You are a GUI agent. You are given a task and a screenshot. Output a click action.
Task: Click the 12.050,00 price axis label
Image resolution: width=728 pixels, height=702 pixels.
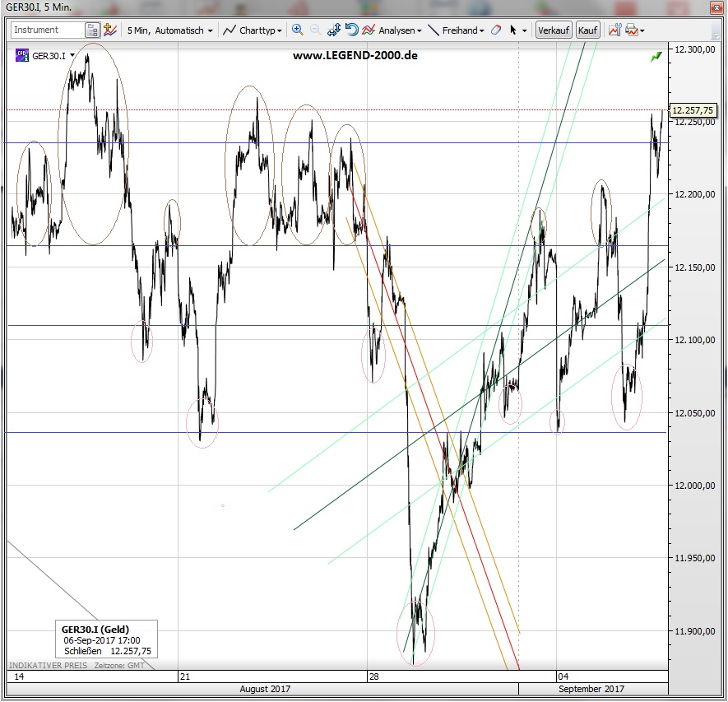[694, 412]
